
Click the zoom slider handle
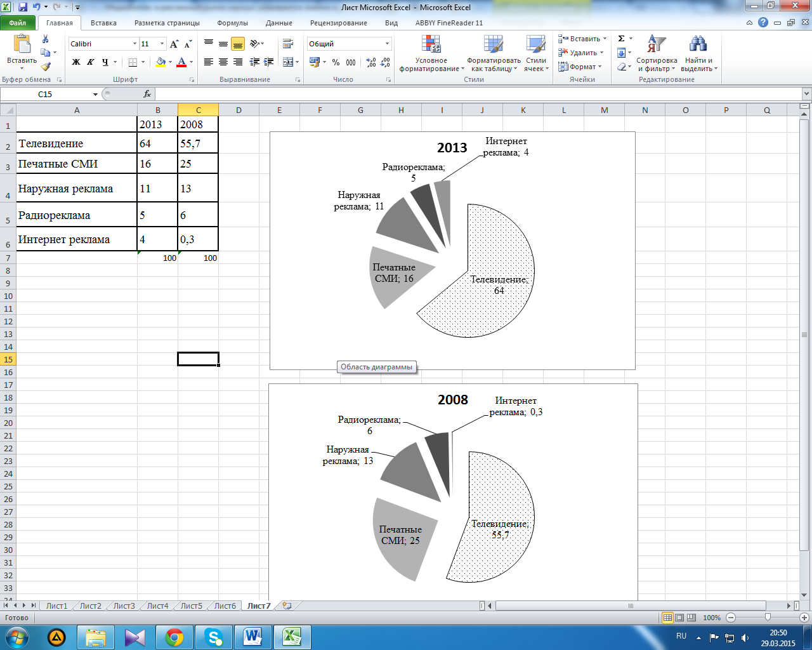tap(768, 618)
